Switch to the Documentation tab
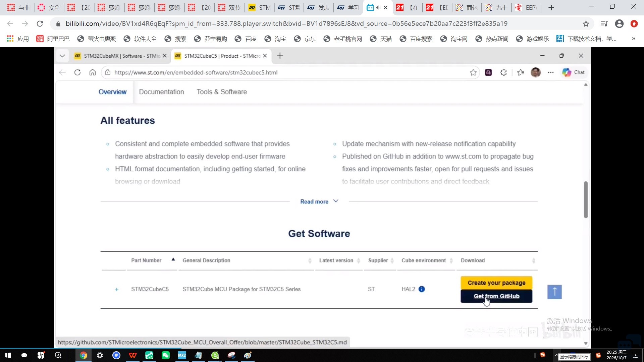The image size is (644, 362). pos(161,92)
